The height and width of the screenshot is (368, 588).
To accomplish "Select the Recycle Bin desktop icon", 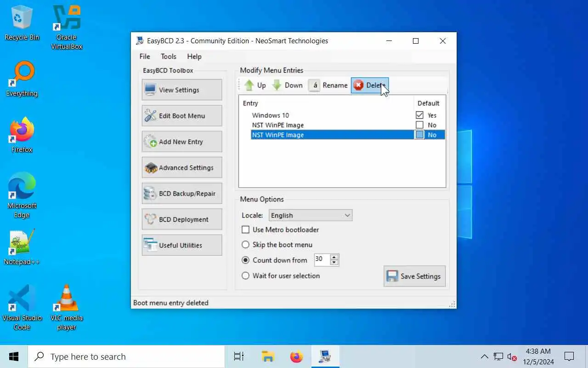I will point(22,23).
